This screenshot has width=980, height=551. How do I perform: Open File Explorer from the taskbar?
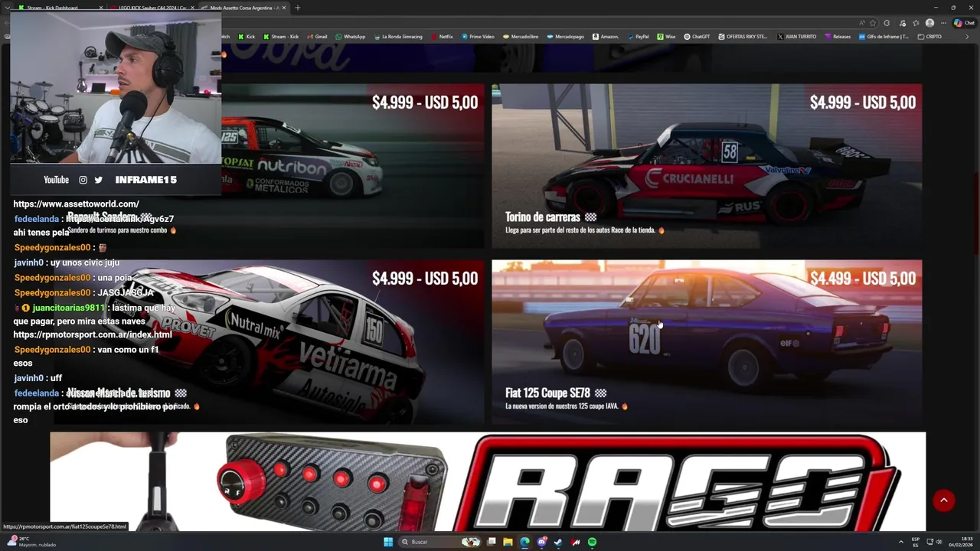[508, 542]
